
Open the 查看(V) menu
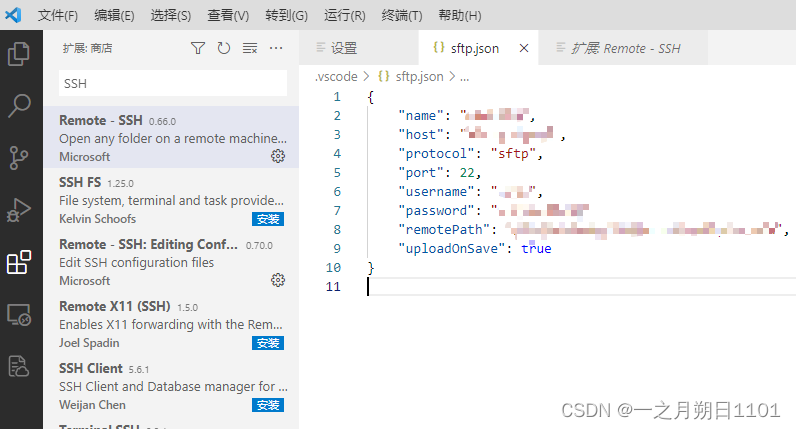click(228, 15)
